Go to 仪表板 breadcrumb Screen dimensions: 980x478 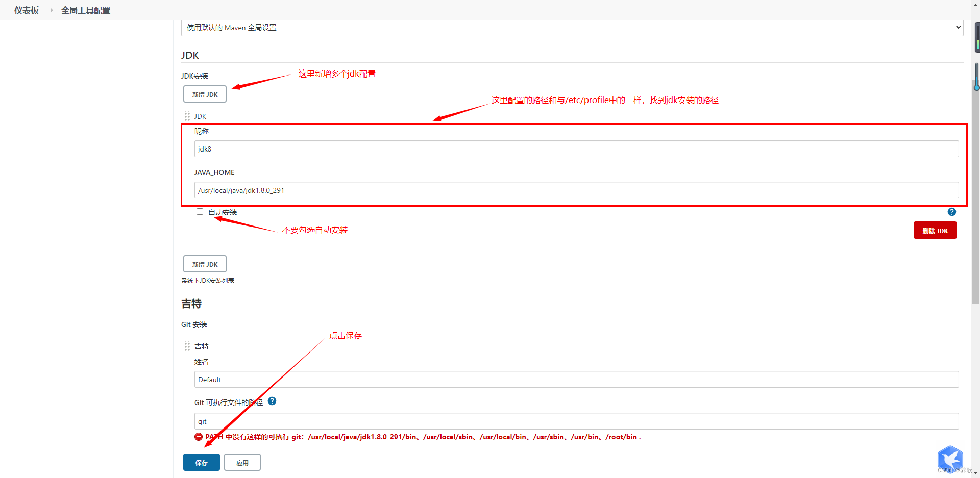click(x=27, y=10)
